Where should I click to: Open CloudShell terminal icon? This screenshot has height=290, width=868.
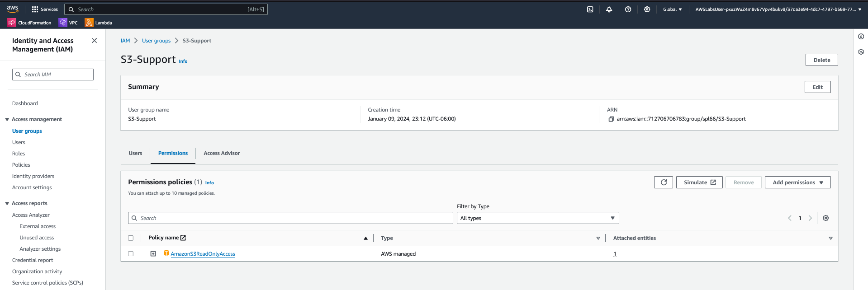coord(590,9)
